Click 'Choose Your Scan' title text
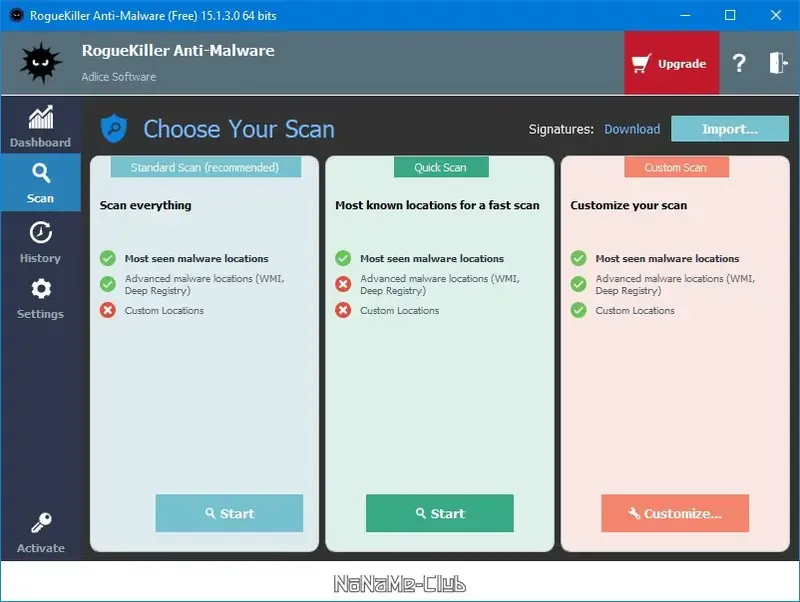The image size is (800, 602). click(239, 129)
